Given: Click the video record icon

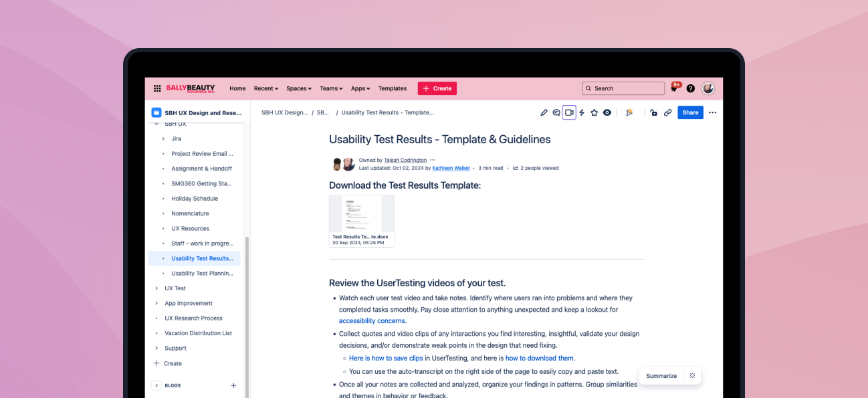Looking at the screenshot, I should click(569, 112).
